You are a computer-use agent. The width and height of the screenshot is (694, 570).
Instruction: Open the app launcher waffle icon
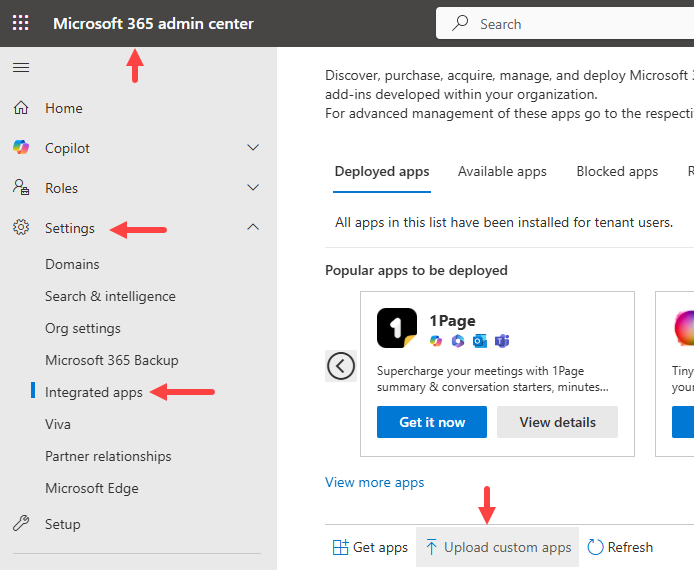click(x=20, y=23)
